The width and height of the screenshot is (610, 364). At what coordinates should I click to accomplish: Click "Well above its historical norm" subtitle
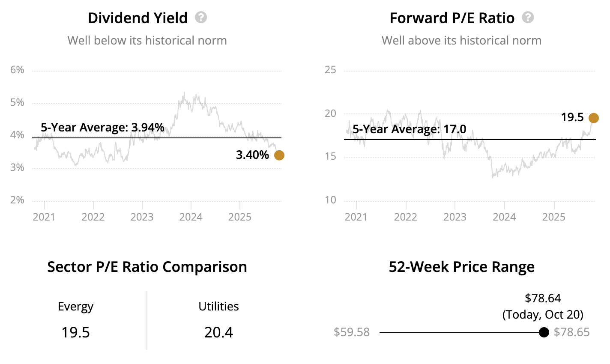point(461,41)
